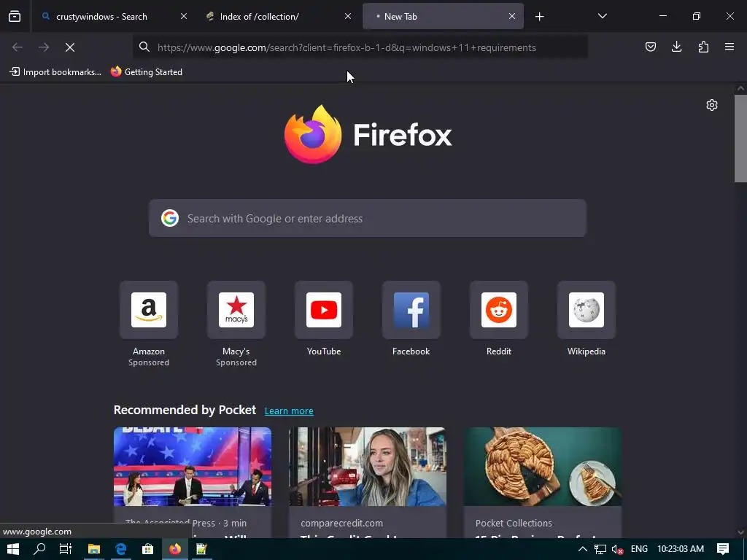Open ENG language input indicator
This screenshot has height=560, width=747.
click(x=639, y=549)
